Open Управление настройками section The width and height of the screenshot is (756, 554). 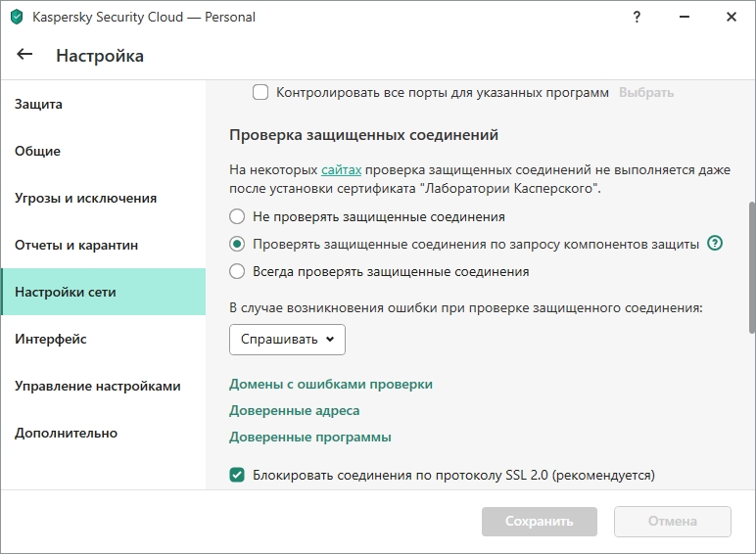pos(103,386)
